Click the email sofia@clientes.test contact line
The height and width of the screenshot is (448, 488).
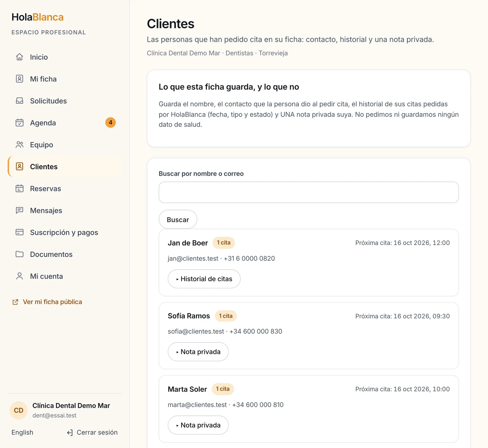click(225, 332)
